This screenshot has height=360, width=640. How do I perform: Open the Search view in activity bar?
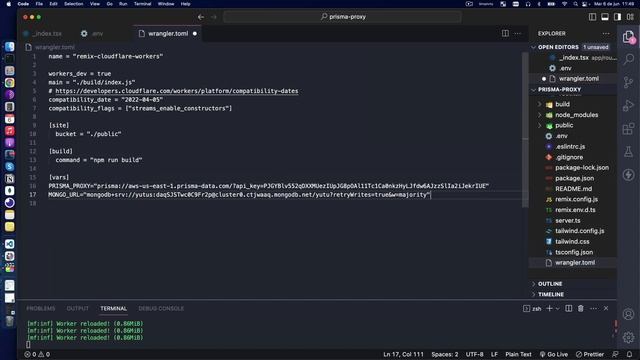click(629, 59)
